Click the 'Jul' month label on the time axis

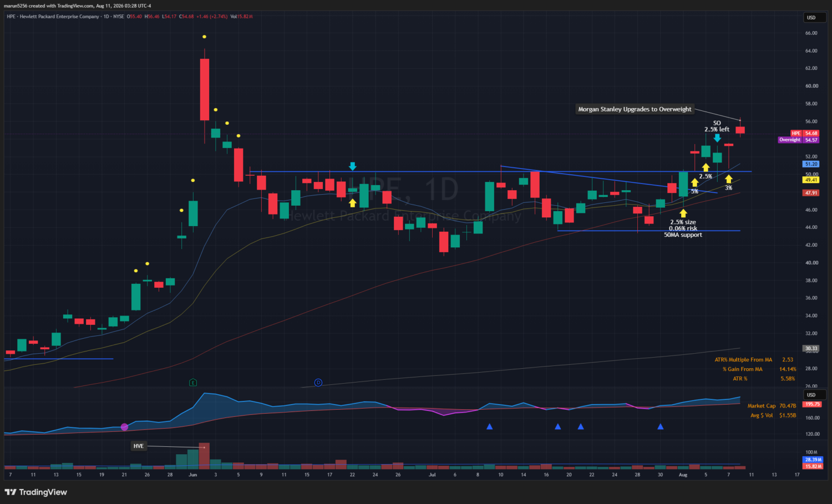tap(432, 475)
